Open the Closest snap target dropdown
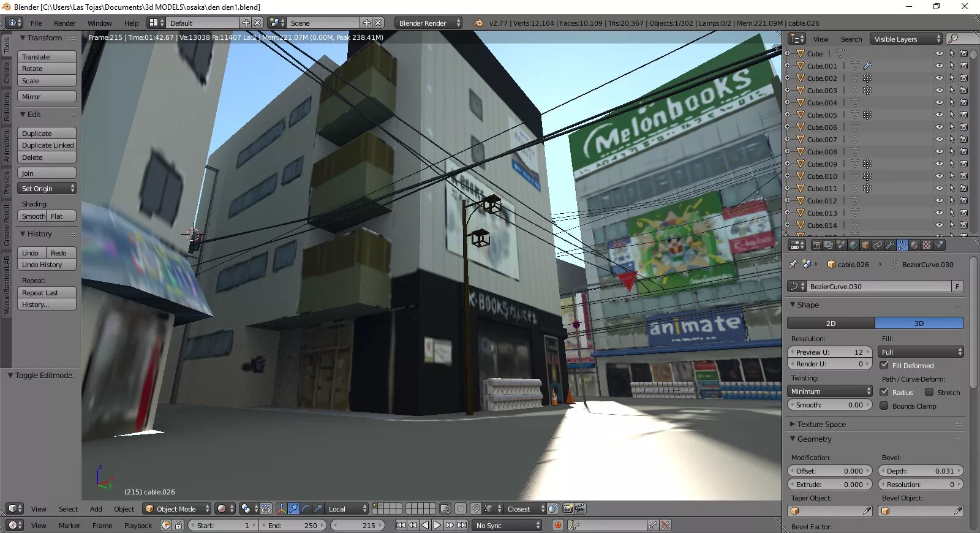This screenshot has width=980, height=533. [x=525, y=508]
